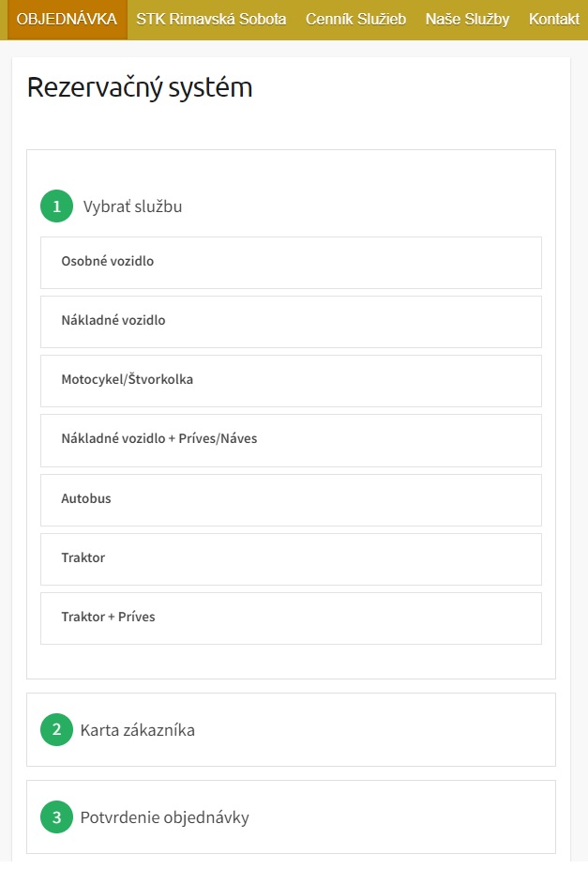Image resolution: width=588 pixels, height=885 pixels.
Task: Open Cenník Služieb navigation item
Action: coord(355,19)
